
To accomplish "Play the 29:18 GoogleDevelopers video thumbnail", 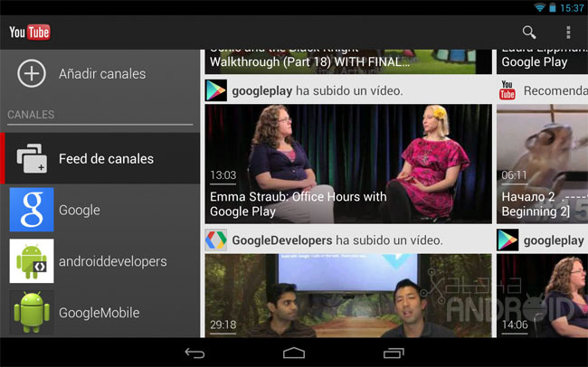I will [x=348, y=296].
